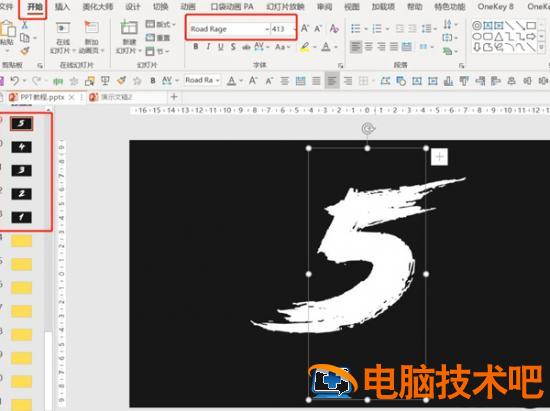The height and width of the screenshot is (411, 550).
Task: Click the Clear Formatting icon
Action: (x=334, y=29)
